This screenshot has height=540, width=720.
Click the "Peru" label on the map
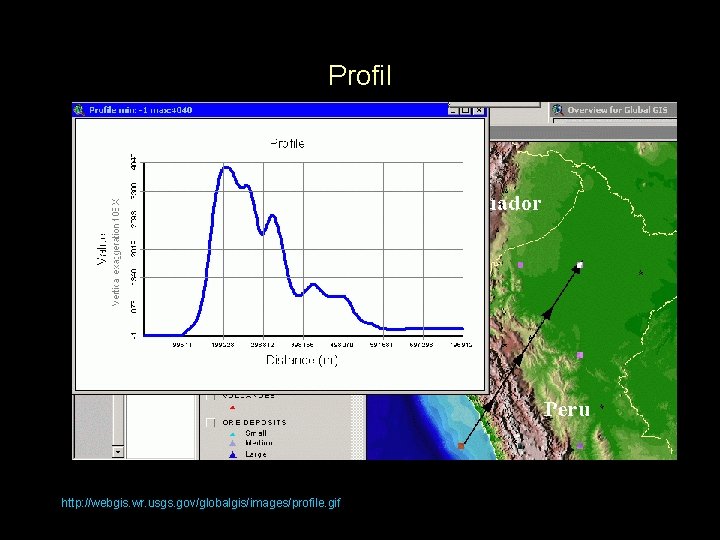tap(567, 409)
